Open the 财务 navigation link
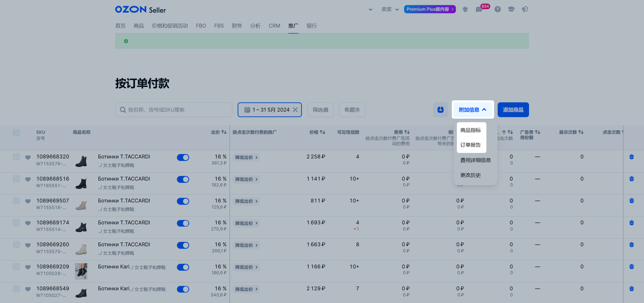 click(x=237, y=26)
